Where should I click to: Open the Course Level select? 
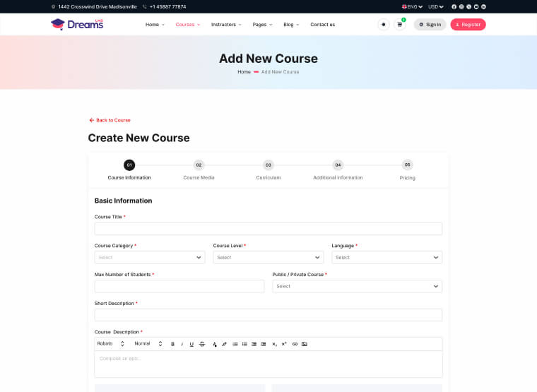coord(268,258)
